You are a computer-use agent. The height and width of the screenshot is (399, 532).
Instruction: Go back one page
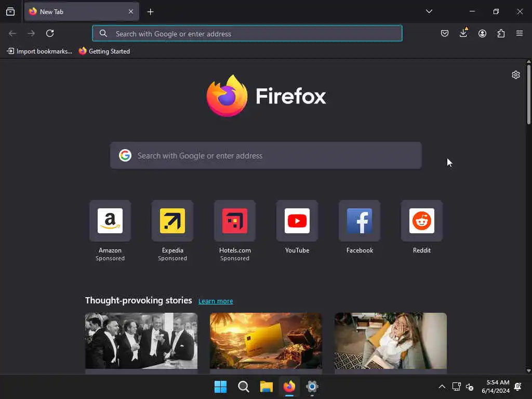12,33
